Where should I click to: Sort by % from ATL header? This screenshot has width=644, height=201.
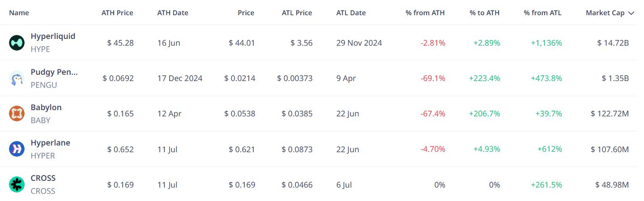[543, 13]
